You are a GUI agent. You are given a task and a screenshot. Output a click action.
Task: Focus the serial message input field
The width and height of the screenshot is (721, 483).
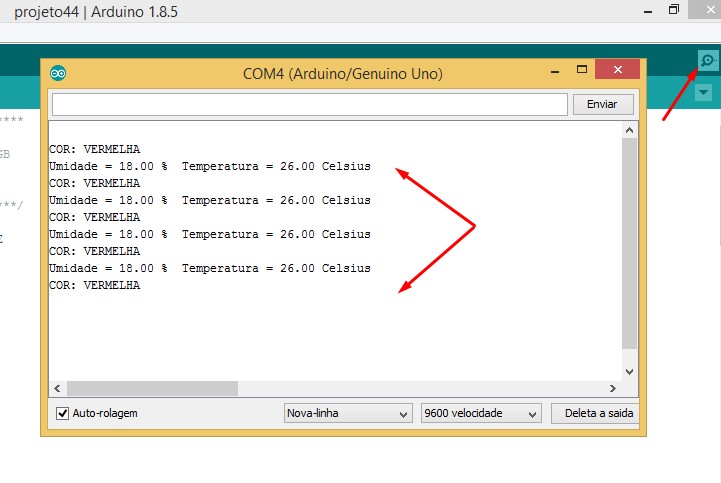(x=309, y=104)
